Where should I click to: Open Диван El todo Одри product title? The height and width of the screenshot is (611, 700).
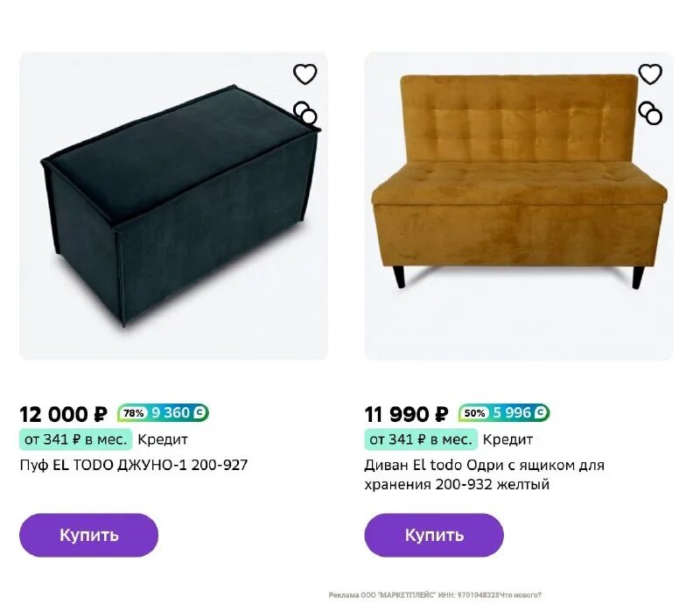click(485, 474)
